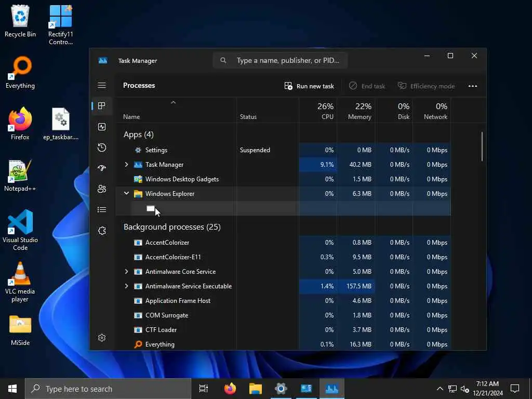Open File Explorer from the taskbar
The width and height of the screenshot is (532, 399).
[x=256, y=389]
